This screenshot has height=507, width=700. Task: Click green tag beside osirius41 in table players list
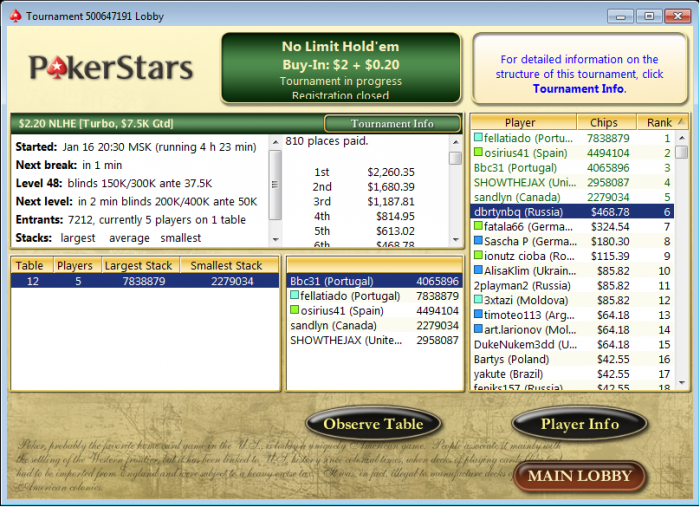click(x=295, y=310)
